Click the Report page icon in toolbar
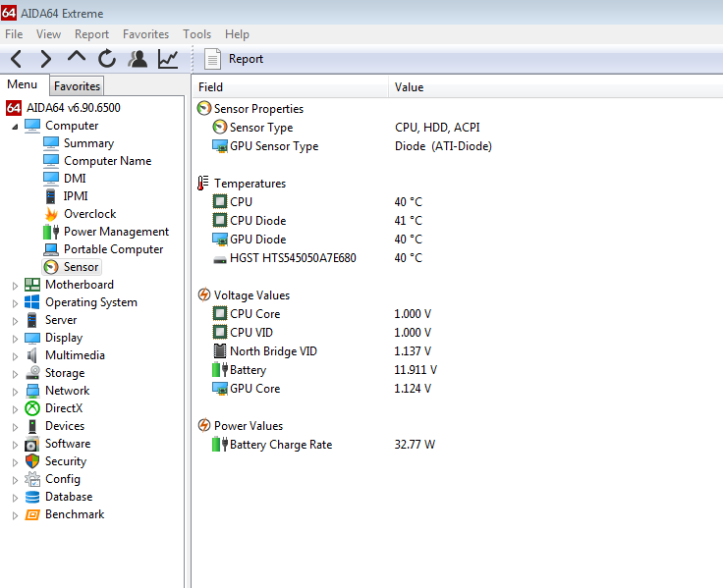 [212, 59]
